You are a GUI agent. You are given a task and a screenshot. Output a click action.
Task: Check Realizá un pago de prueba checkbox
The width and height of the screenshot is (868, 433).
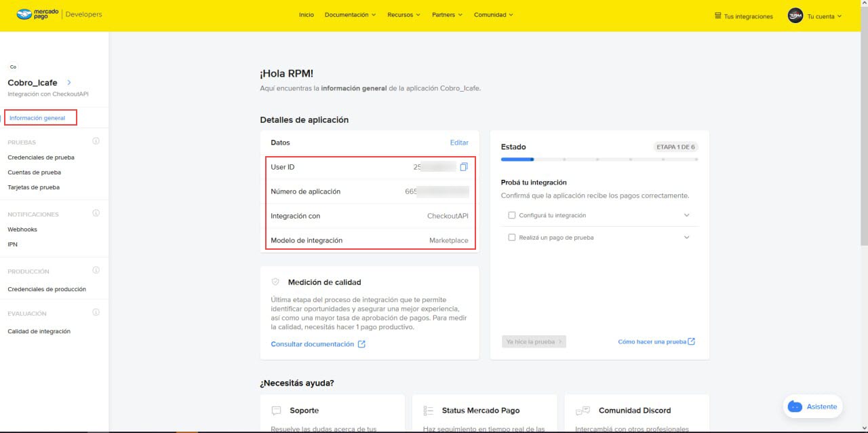(512, 238)
